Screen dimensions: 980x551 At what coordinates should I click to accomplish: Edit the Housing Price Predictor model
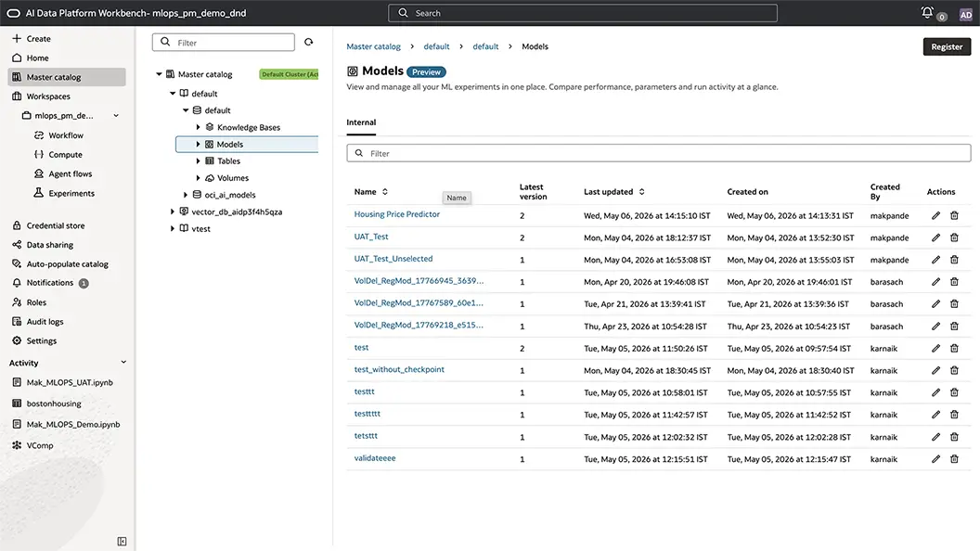coord(935,215)
